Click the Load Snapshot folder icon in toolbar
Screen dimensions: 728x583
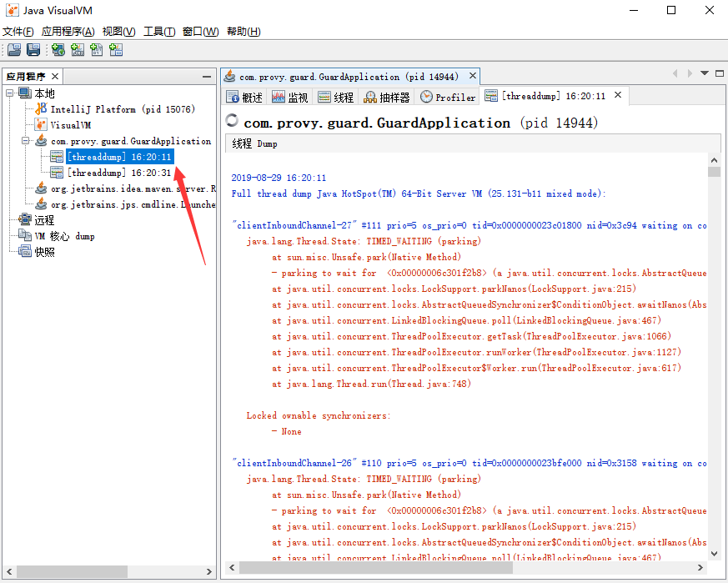tap(14, 51)
